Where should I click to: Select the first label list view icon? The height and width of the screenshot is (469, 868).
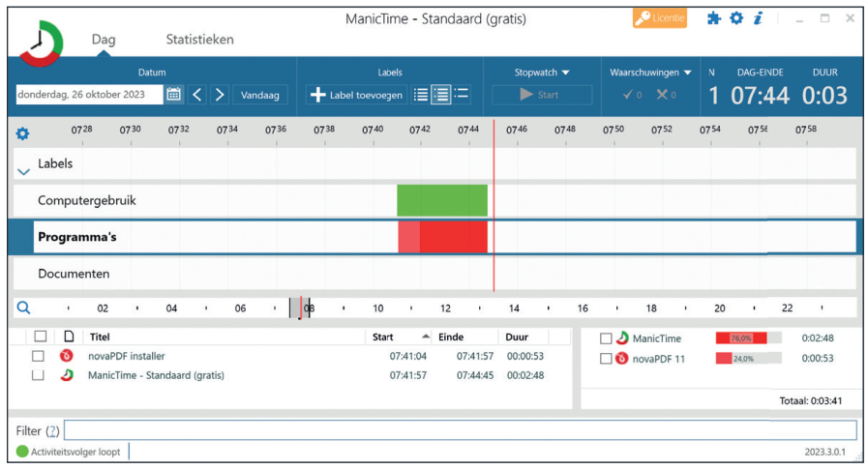tap(421, 95)
